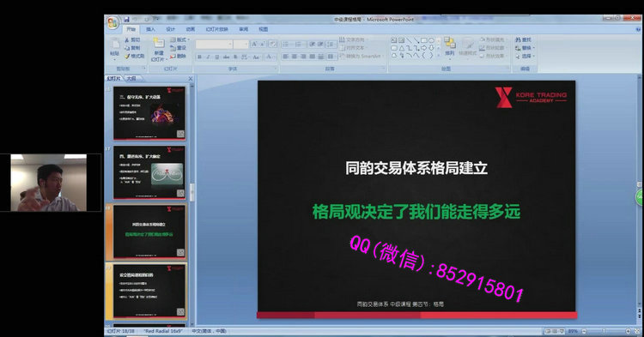Click the Paste (粘贴) clipboard icon
This screenshot has width=644, height=337.
(115, 48)
